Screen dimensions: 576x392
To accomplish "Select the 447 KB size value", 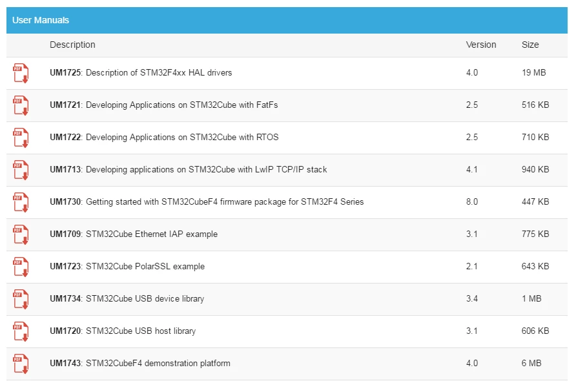I will pos(535,202).
